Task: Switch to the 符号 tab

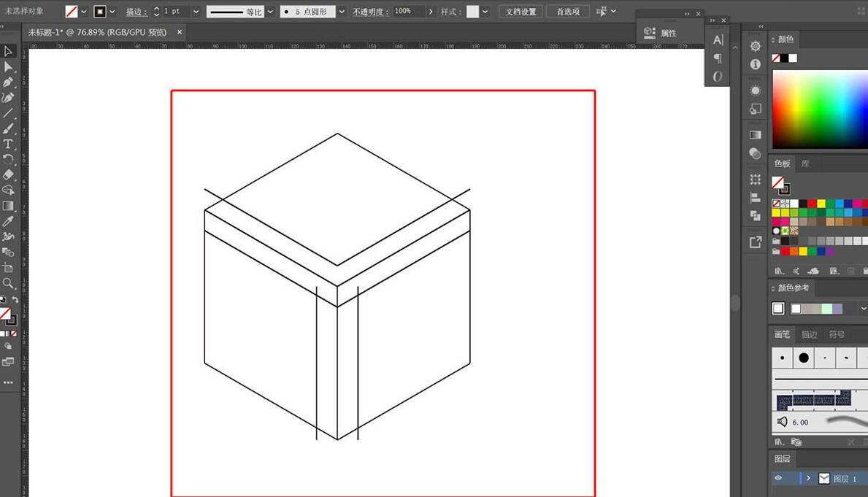Action: [x=837, y=334]
